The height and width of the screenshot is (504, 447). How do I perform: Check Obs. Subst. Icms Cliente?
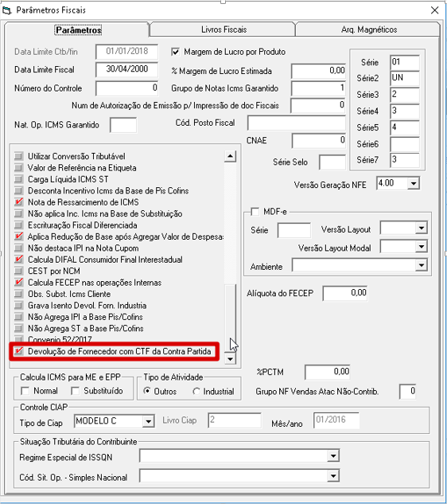18,294
